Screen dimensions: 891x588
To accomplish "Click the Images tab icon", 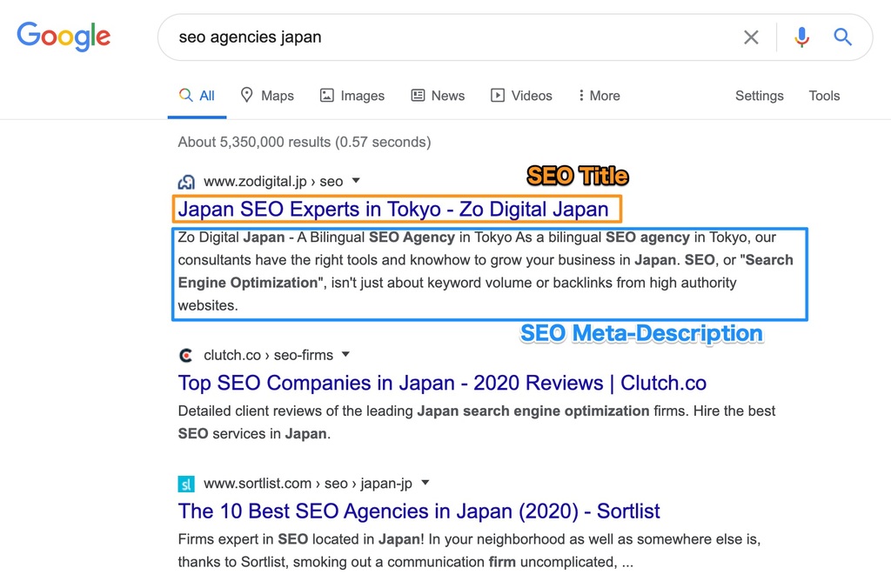I will pos(326,95).
